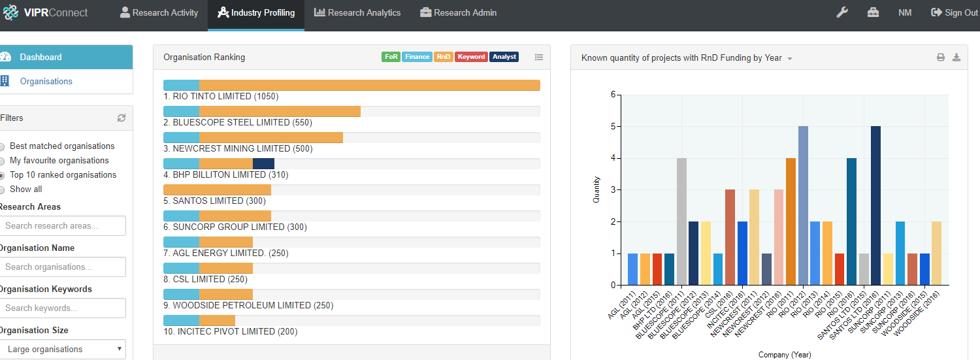Screen dimensions: 980x360
Task: Click RIO TINTO LIMITED ranking bar
Action: pos(351,85)
